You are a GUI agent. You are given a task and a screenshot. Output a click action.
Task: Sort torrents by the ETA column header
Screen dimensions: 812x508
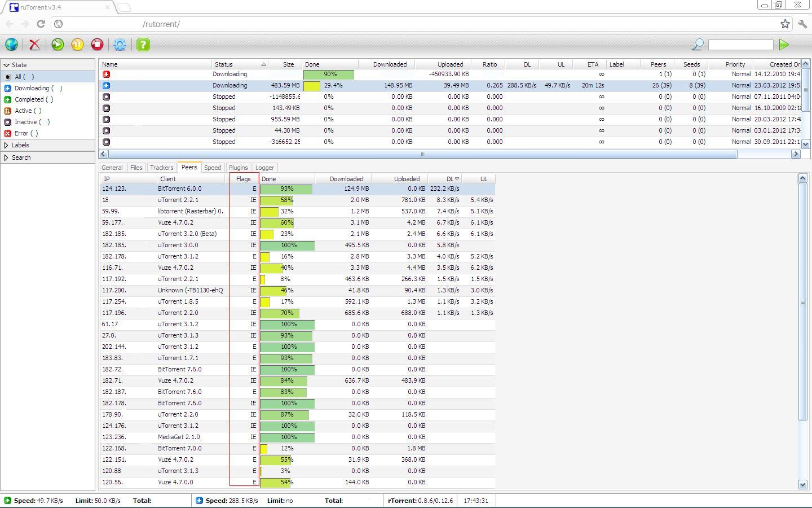(x=589, y=64)
